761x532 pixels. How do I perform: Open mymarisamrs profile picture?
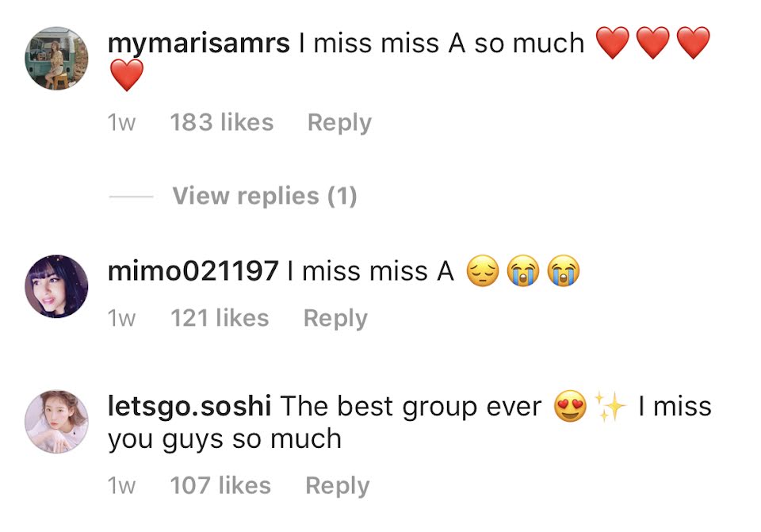point(56,58)
